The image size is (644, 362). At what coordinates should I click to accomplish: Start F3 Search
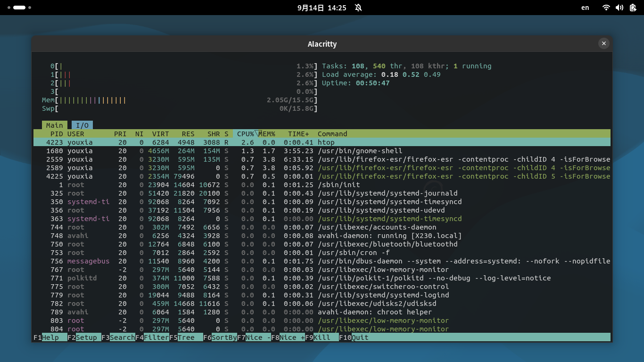click(x=118, y=337)
